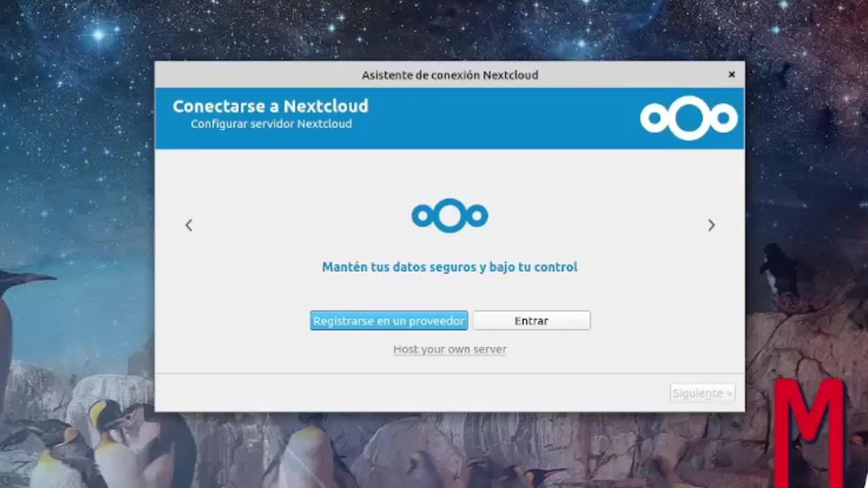Click 'Registrarse en un proveedor' button

pyautogui.click(x=389, y=321)
